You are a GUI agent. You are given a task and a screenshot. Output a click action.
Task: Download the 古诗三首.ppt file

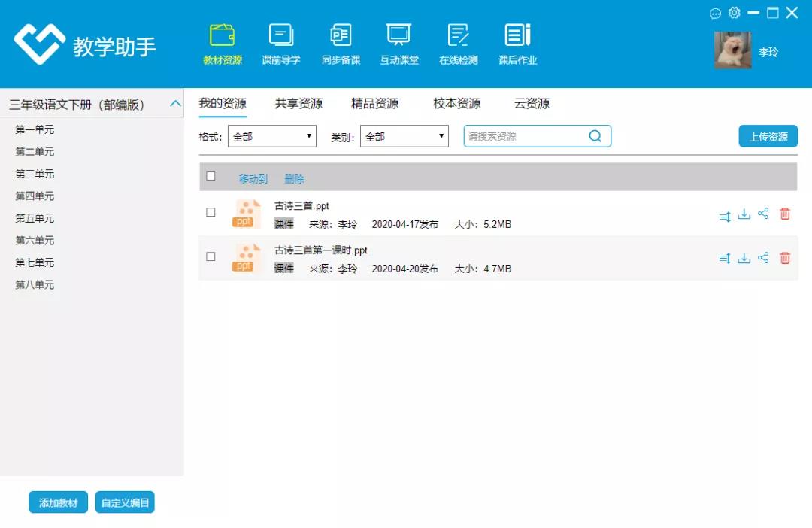tap(744, 214)
